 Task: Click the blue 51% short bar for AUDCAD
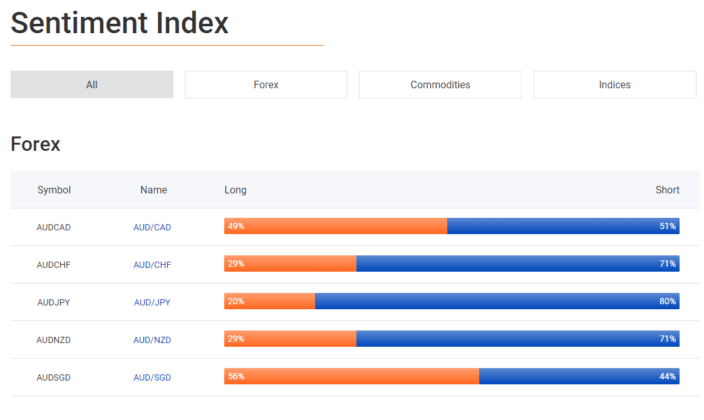tap(563, 226)
